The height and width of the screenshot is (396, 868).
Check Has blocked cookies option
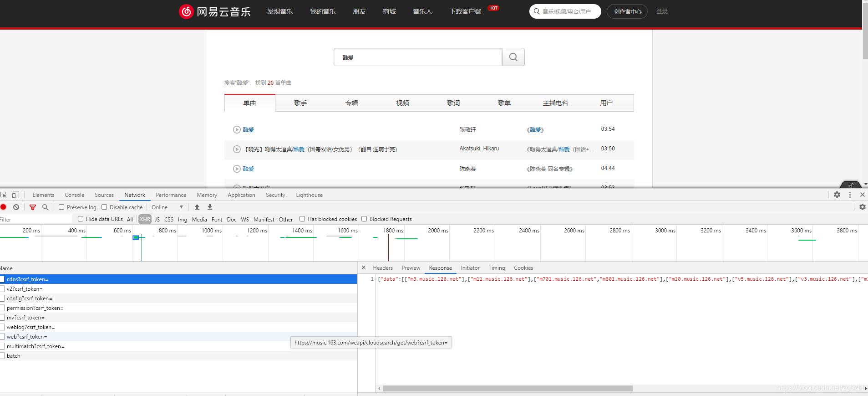pos(302,219)
